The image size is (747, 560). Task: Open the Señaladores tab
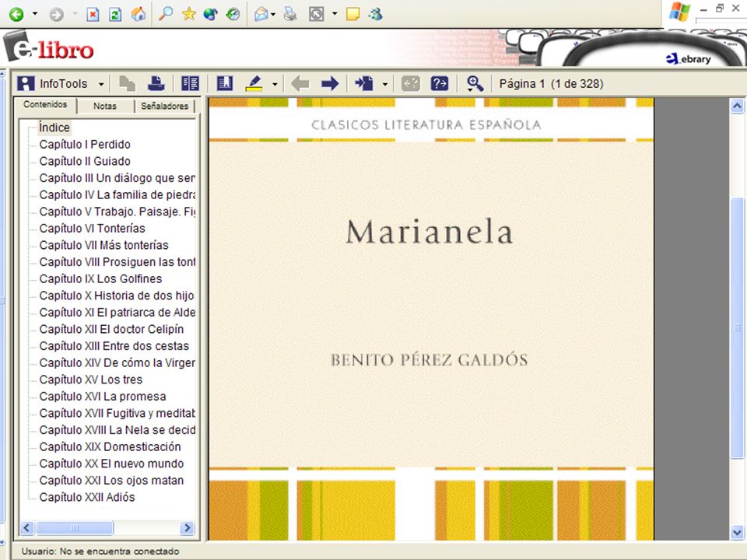164,107
